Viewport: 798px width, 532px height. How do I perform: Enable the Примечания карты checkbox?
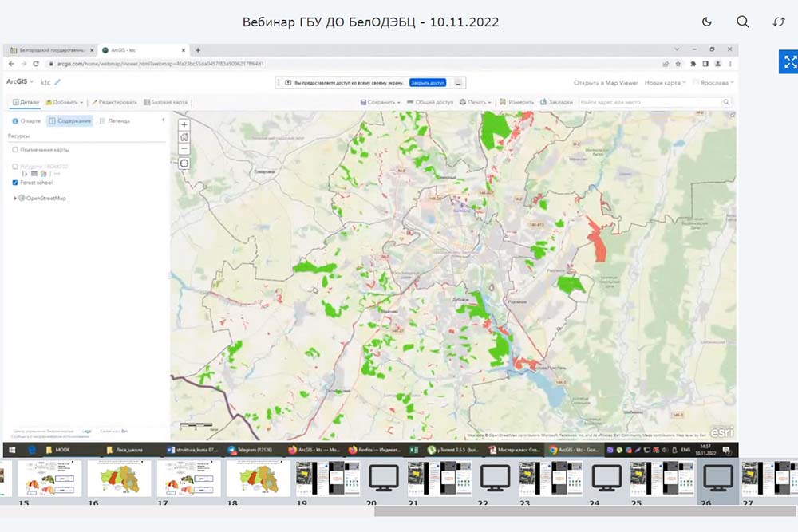click(x=15, y=149)
